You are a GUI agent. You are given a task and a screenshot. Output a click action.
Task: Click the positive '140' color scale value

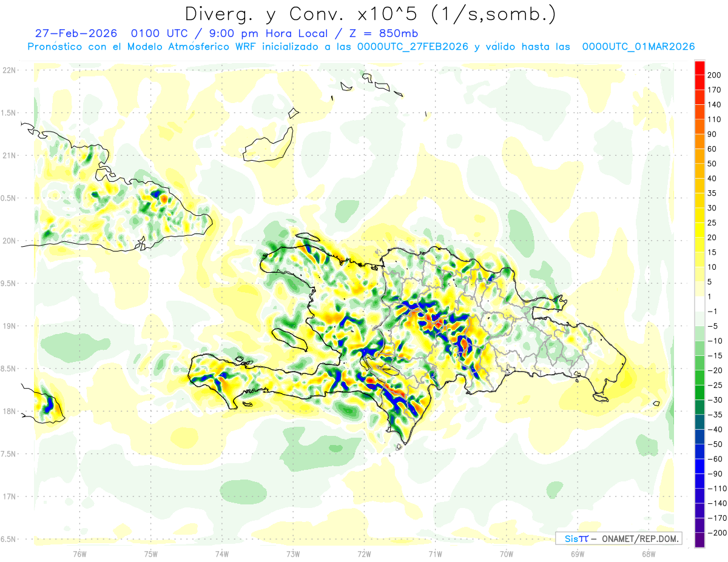(715, 105)
